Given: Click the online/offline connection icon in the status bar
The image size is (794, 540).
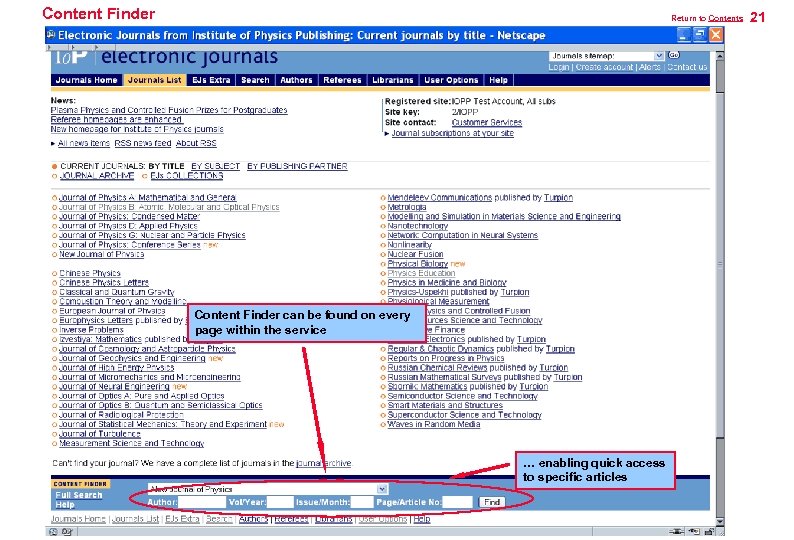Looking at the screenshot, I should 676,531.
